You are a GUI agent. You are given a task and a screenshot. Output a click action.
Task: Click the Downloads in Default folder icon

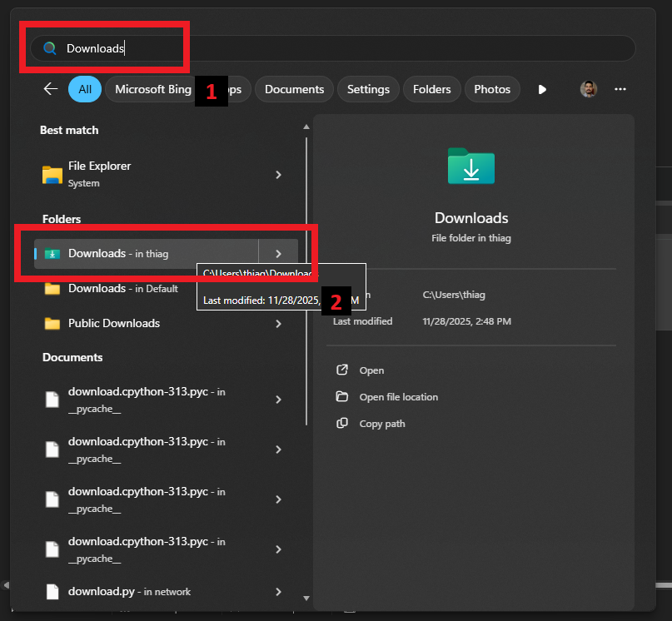pos(52,288)
